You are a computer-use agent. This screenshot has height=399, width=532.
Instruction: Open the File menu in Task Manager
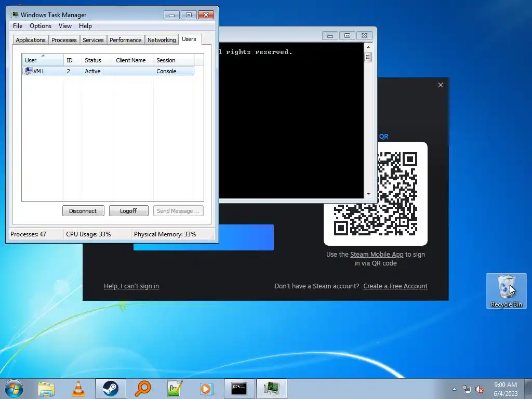[x=18, y=26]
